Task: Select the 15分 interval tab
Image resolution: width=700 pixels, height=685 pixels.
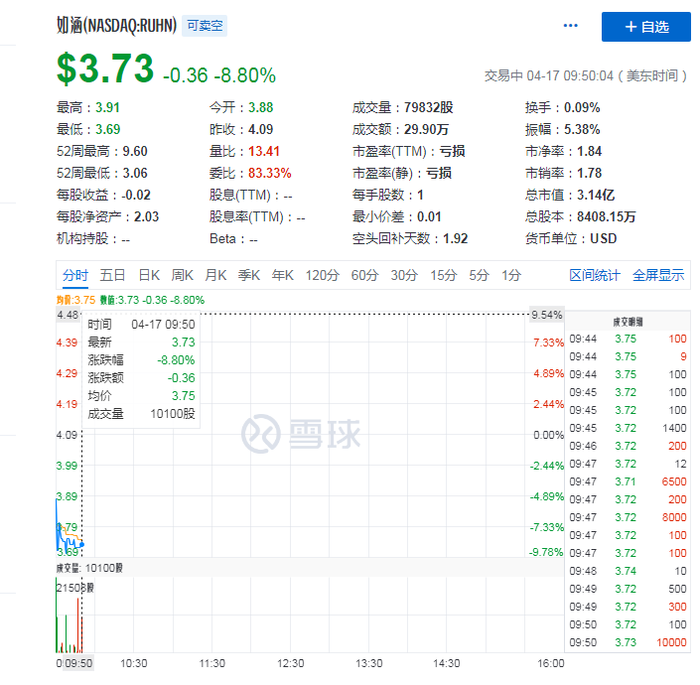Action: 443,275
